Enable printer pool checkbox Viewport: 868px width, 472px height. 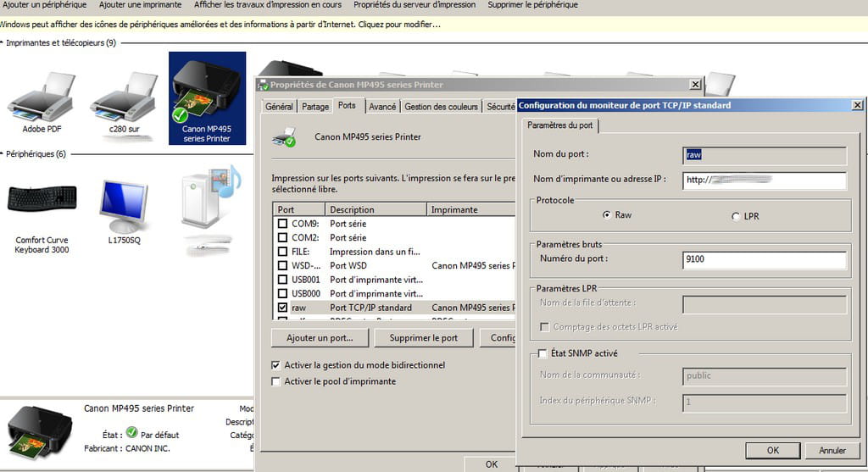275,381
